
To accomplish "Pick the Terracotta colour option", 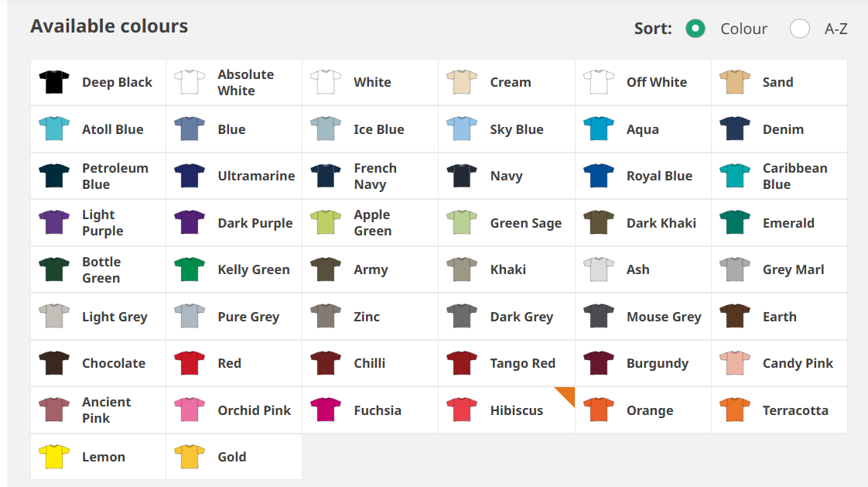I will pyautogui.click(x=779, y=410).
